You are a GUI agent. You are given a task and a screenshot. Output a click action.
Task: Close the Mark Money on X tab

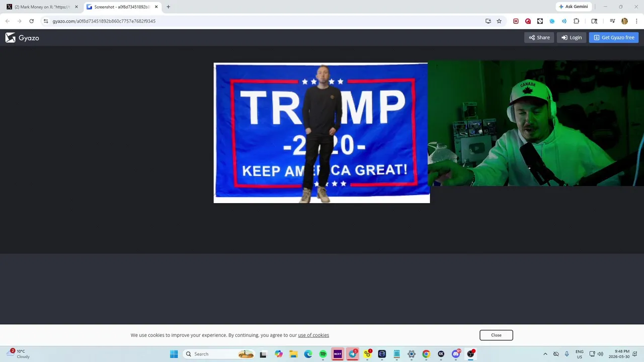[76, 7]
